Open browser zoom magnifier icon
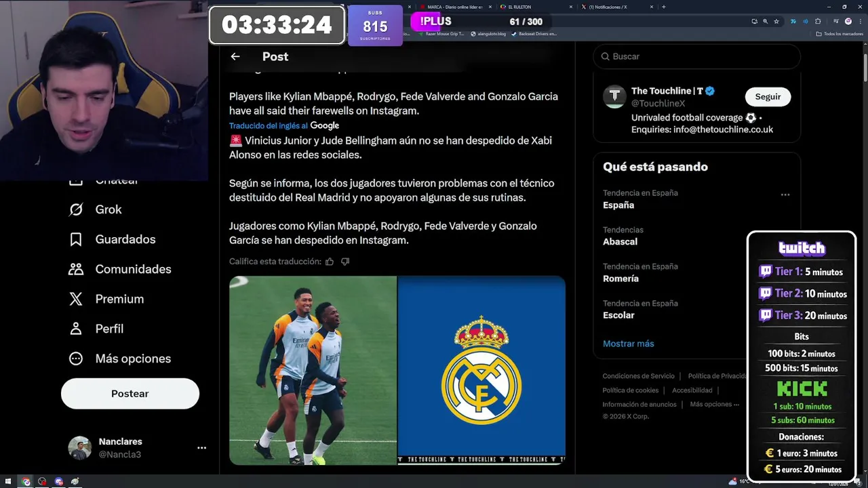The image size is (868, 488). pyautogui.click(x=766, y=22)
